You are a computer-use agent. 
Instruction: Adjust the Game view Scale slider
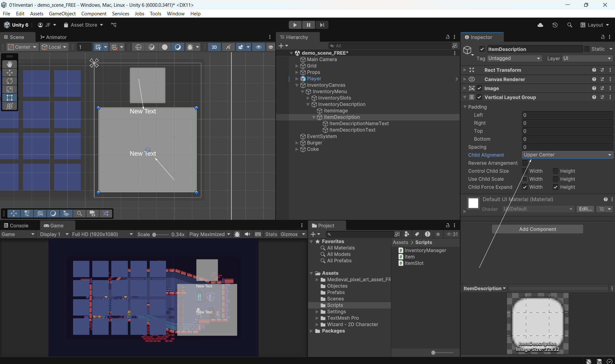[x=154, y=235]
